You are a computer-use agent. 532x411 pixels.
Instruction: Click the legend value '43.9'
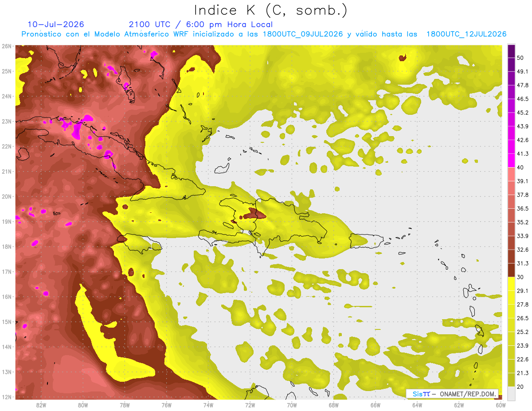pos(523,126)
